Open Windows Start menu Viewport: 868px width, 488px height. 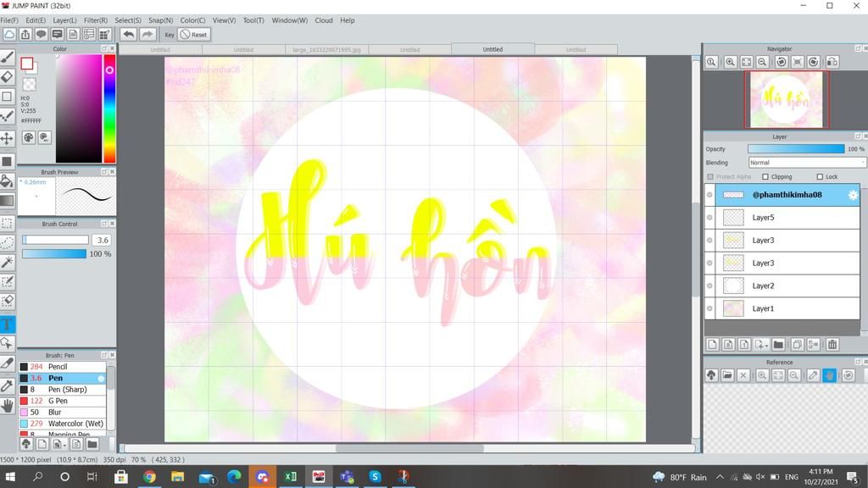coord(10,476)
